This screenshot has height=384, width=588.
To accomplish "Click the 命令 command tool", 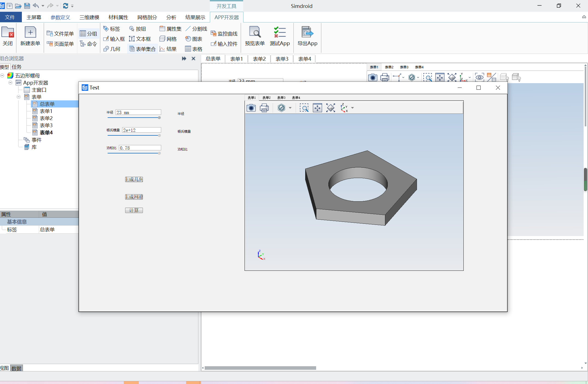I will point(88,44).
